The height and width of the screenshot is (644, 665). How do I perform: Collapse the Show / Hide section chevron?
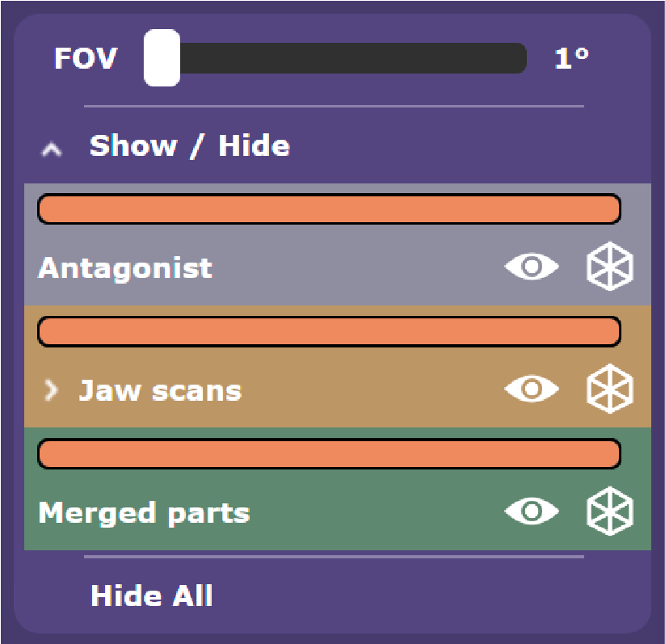[x=52, y=149]
